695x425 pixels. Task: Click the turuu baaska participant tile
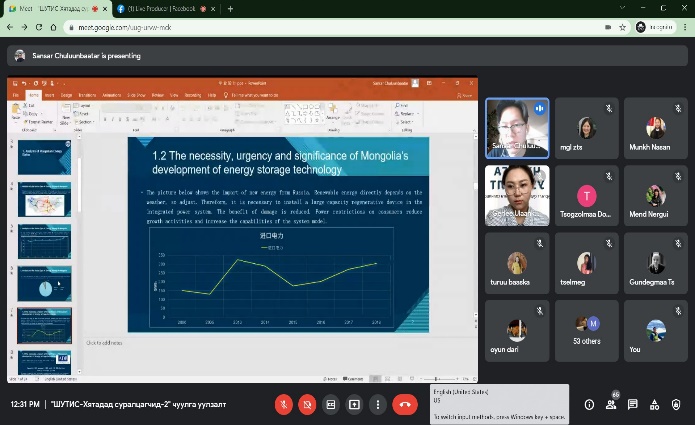(x=517, y=263)
